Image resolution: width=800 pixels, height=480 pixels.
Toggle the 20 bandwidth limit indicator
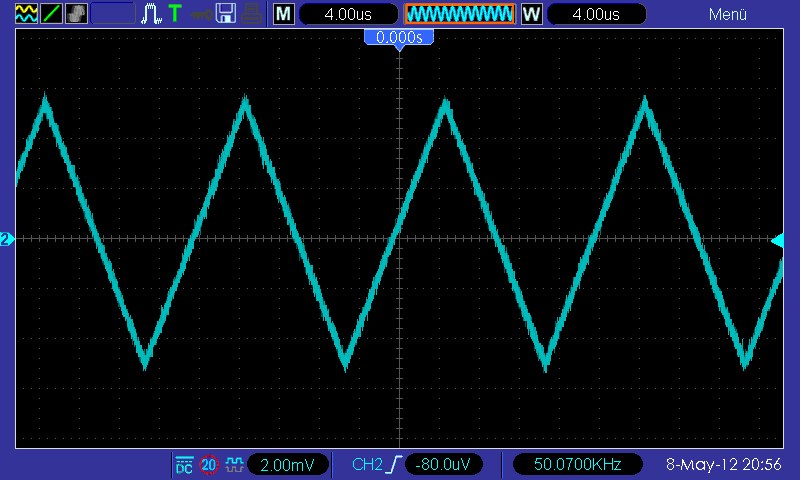point(209,465)
